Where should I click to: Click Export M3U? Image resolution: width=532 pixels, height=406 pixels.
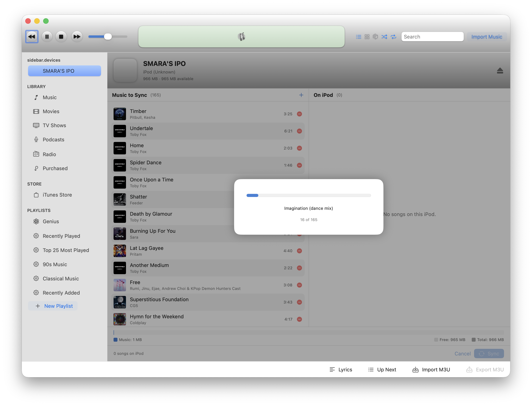pos(485,369)
